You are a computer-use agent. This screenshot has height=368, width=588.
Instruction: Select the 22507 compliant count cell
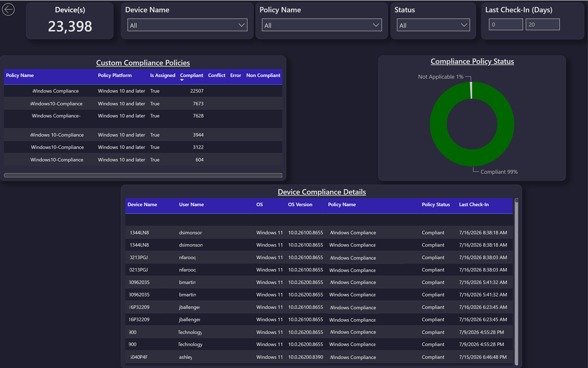tap(197, 91)
